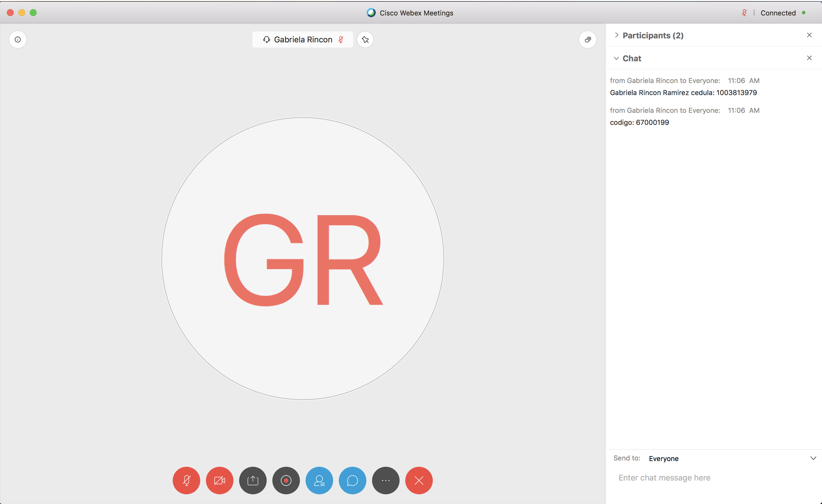
Task: Close the Chat panel
Action: click(x=809, y=58)
